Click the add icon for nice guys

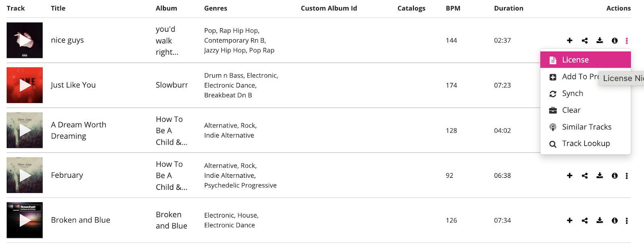click(x=570, y=40)
